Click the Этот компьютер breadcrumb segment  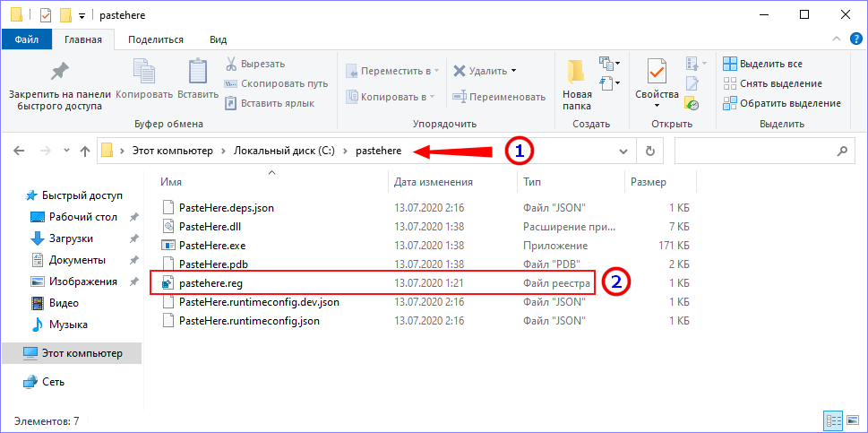[172, 151]
